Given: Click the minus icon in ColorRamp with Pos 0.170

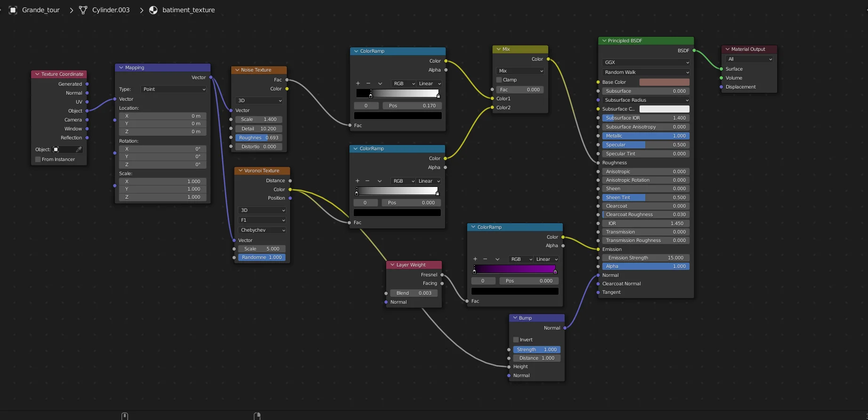Looking at the screenshot, I should click(x=368, y=83).
